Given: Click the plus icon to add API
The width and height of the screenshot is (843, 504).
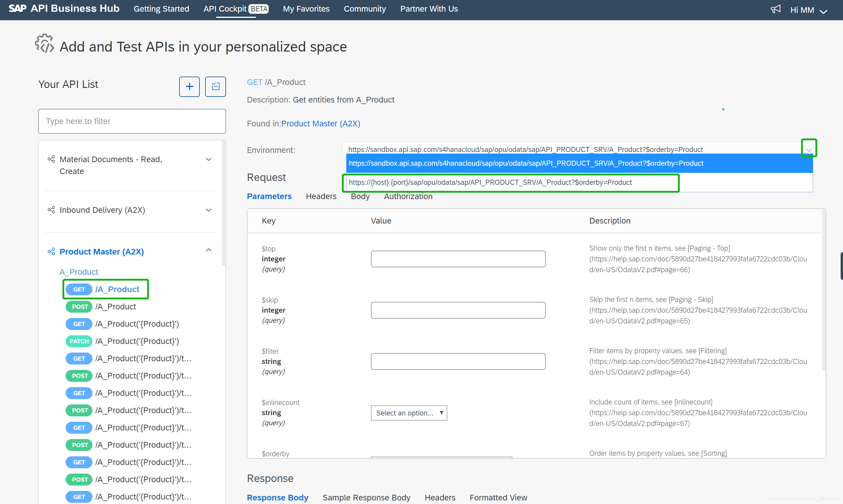Looking at the screenshot, I should point(189,87).
